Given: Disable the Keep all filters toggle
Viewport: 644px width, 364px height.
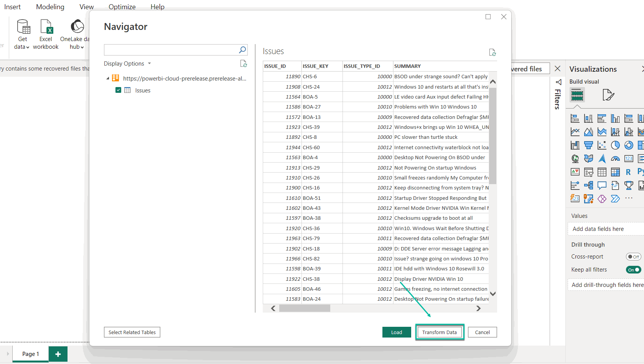Looking at the screenshot, I should click(x=633, y=270).
